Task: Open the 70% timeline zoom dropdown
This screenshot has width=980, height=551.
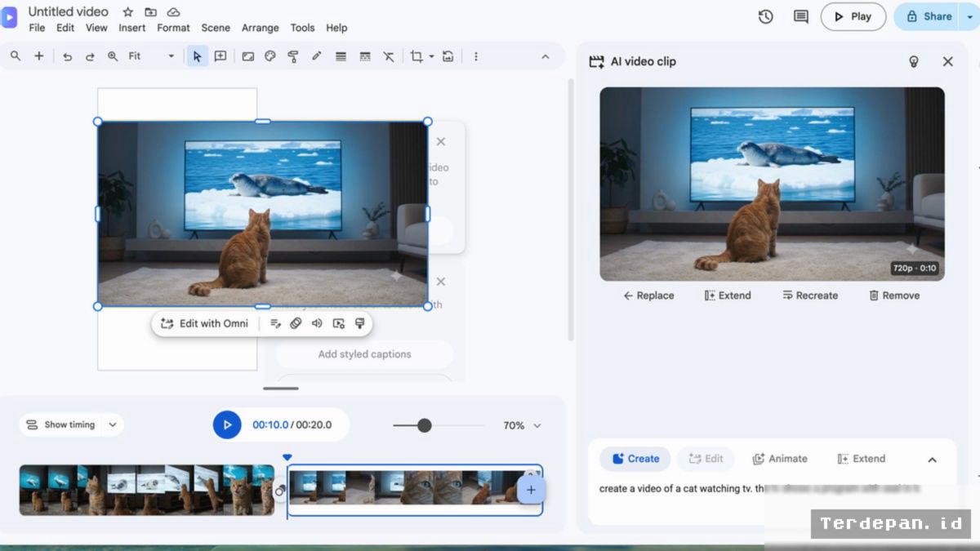Action: click(523, 425)
